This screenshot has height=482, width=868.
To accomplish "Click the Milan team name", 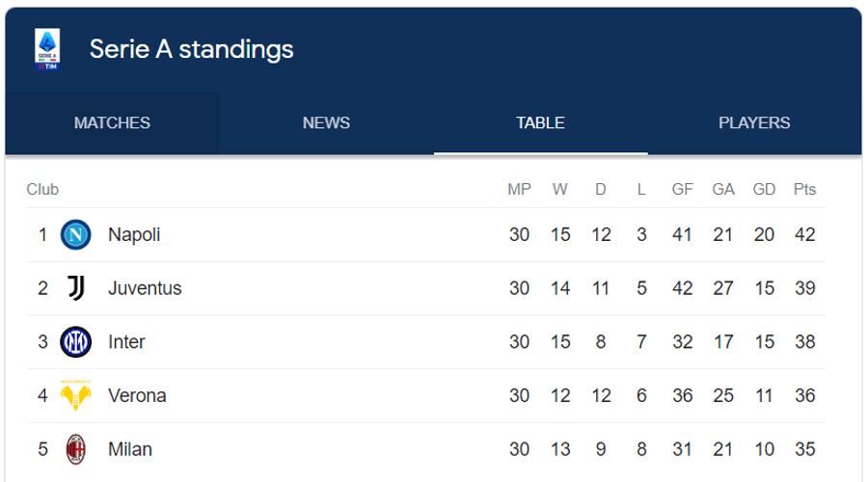I will 130,449.
